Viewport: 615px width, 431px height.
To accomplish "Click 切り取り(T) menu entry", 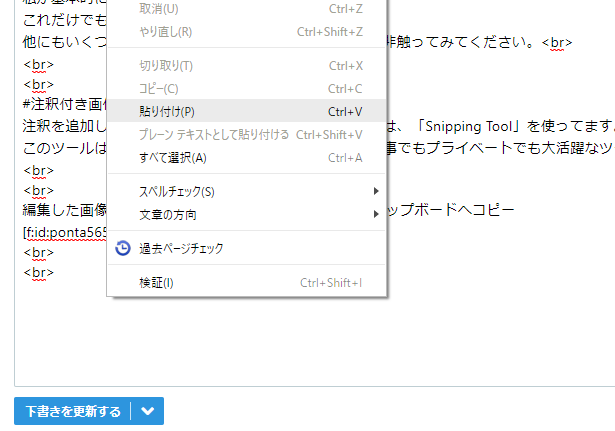I will [x=247, y=66].
